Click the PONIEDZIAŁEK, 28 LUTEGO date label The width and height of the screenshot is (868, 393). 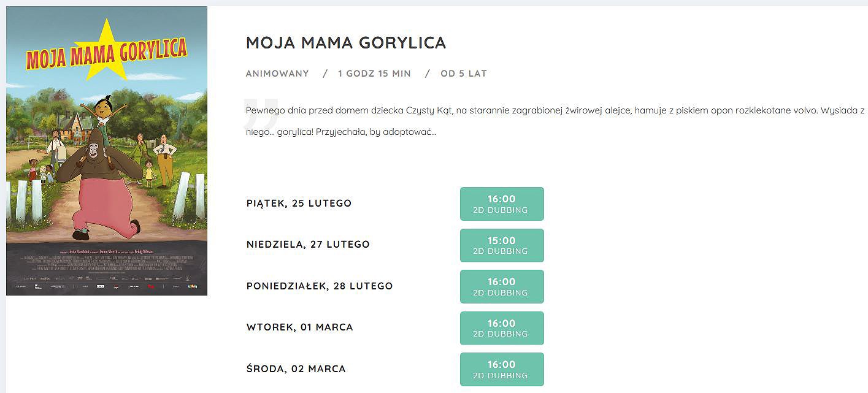click(x=320, y=286)
